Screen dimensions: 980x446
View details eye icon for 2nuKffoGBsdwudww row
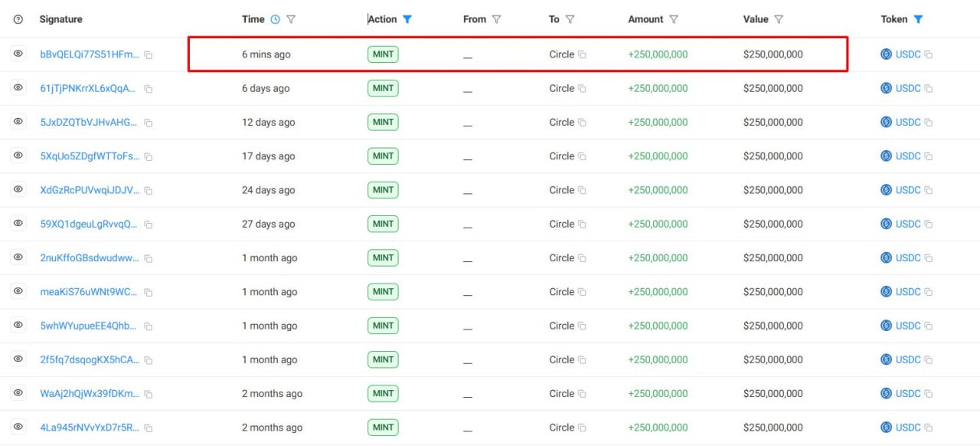point(18,257)
